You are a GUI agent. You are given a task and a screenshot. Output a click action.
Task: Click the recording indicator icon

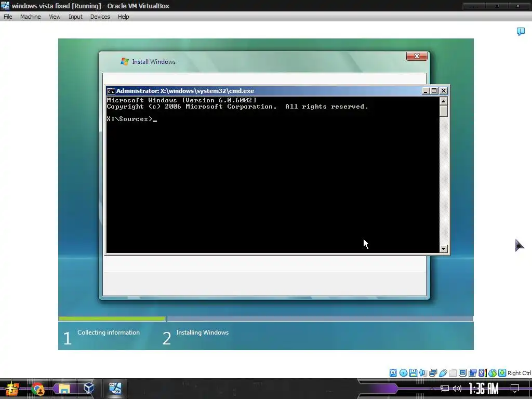(472, 373)
